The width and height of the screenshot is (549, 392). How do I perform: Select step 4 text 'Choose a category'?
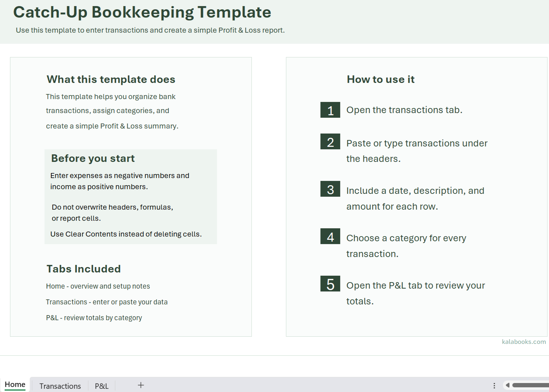tap(406, 246)
